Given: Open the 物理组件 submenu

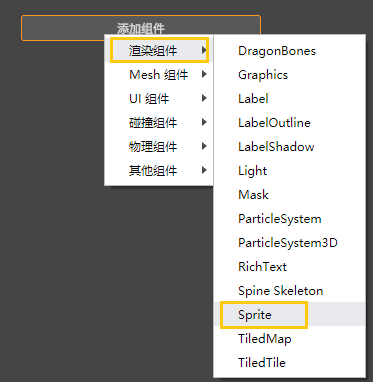Looking at the screenshot, I should pos(159,146).
